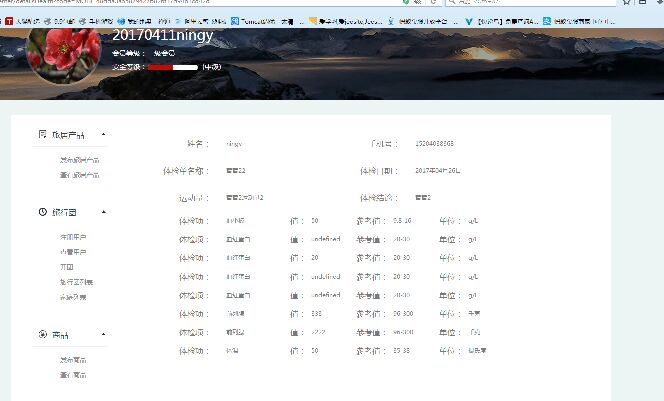Click the red security level progress bar
This screenshot has height=401, width=664.
pyautogui.click(x=172, y=66)
